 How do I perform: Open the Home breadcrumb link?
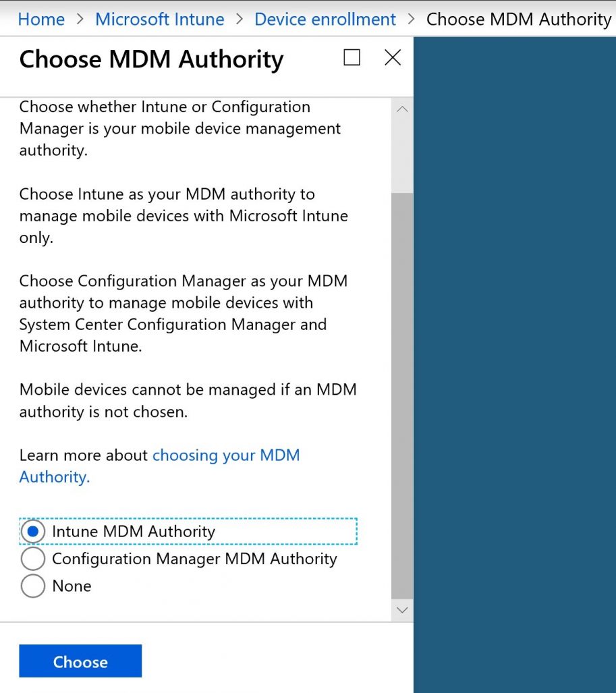point(40,19)
